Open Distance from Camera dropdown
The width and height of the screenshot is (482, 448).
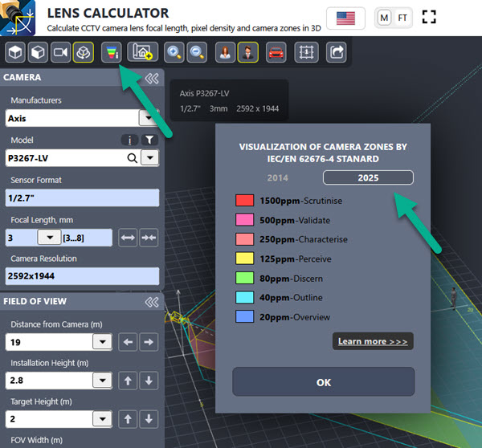102,342
